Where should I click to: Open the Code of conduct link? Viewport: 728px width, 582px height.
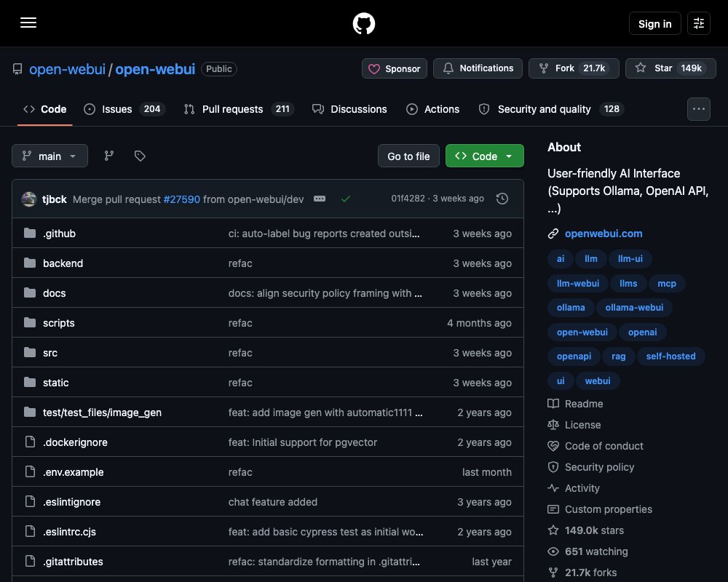click(596, 446)
